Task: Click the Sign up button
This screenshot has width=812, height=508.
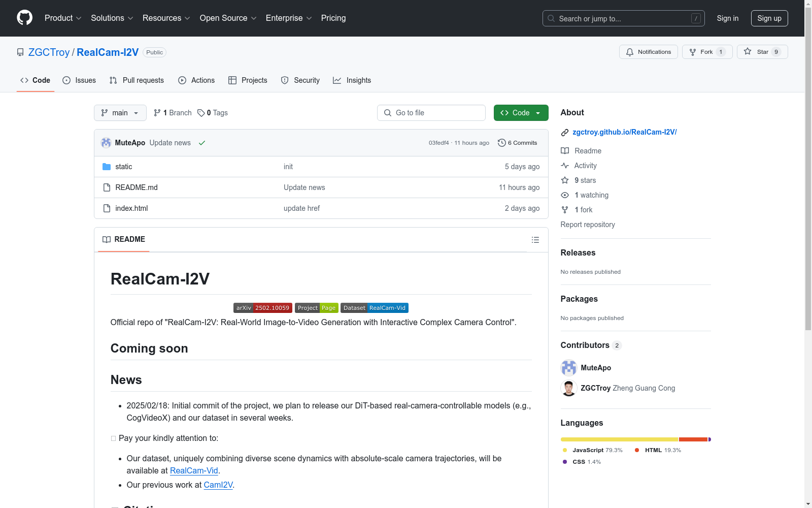Action: click(769, 18)
